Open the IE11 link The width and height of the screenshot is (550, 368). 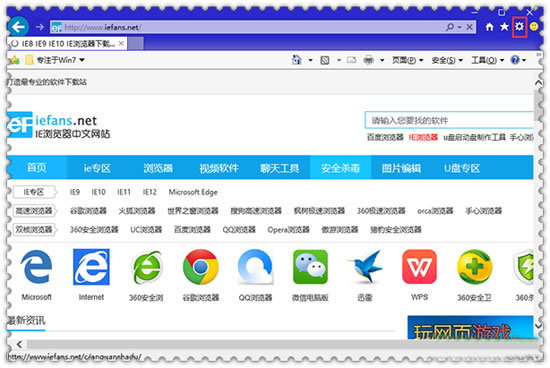pyautogui.click(x=124, y=192)
